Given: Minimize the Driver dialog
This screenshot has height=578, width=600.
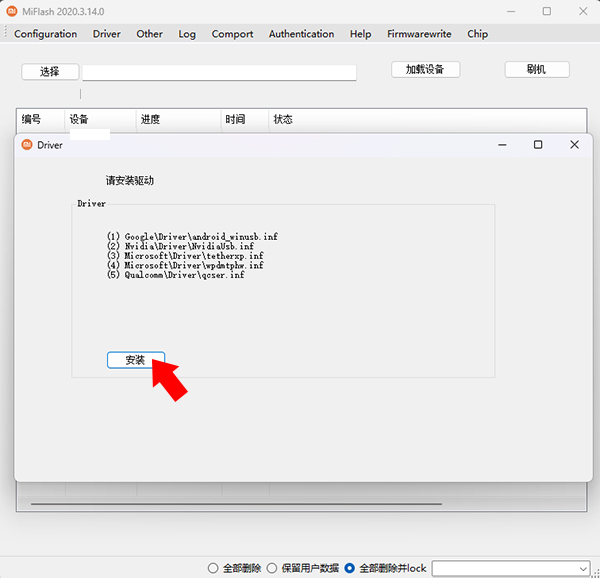Looking at the screenshot, I should 502,145.
